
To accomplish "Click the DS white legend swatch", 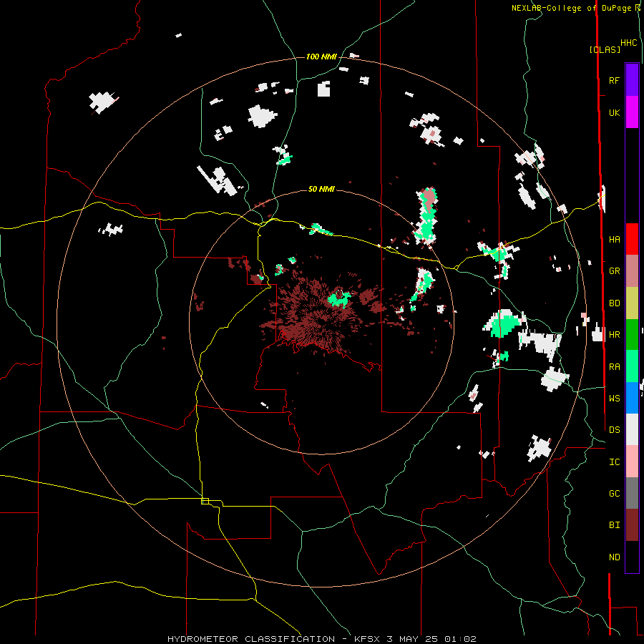I will click(632, 429).
